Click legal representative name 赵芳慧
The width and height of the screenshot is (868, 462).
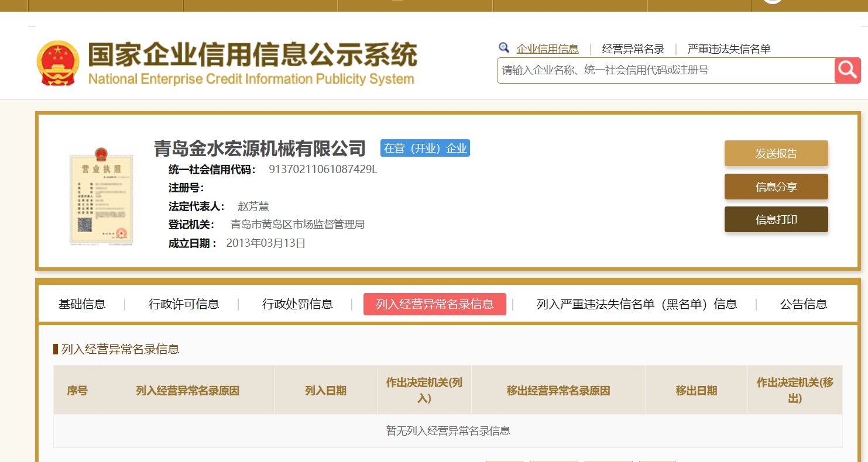coord(253,206)
